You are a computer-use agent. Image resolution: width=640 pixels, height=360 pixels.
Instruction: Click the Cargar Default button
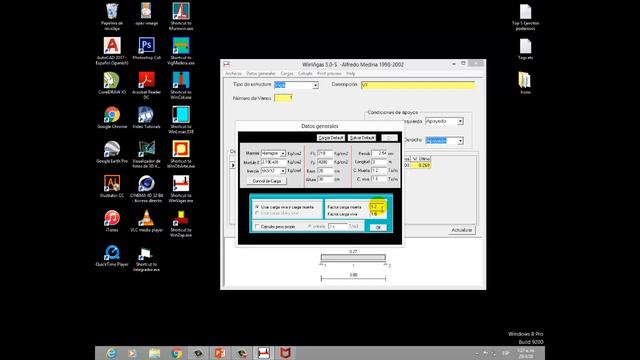coord(331,138)
